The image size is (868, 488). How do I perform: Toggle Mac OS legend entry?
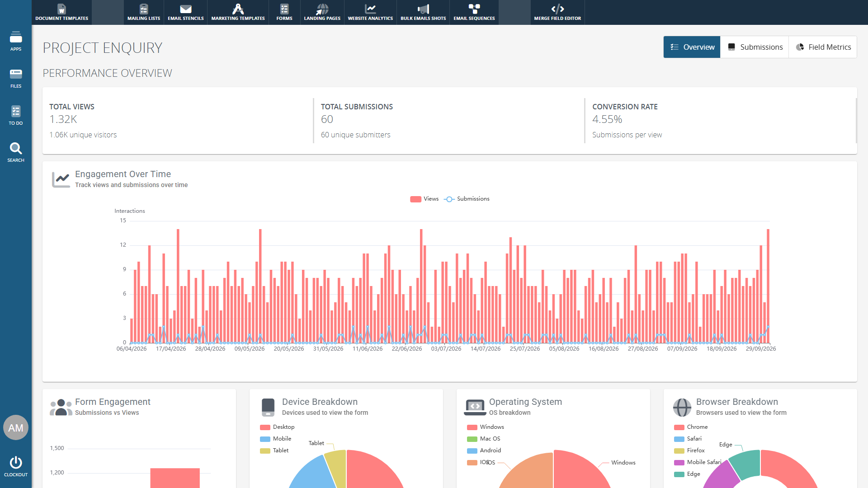point(484,439)
